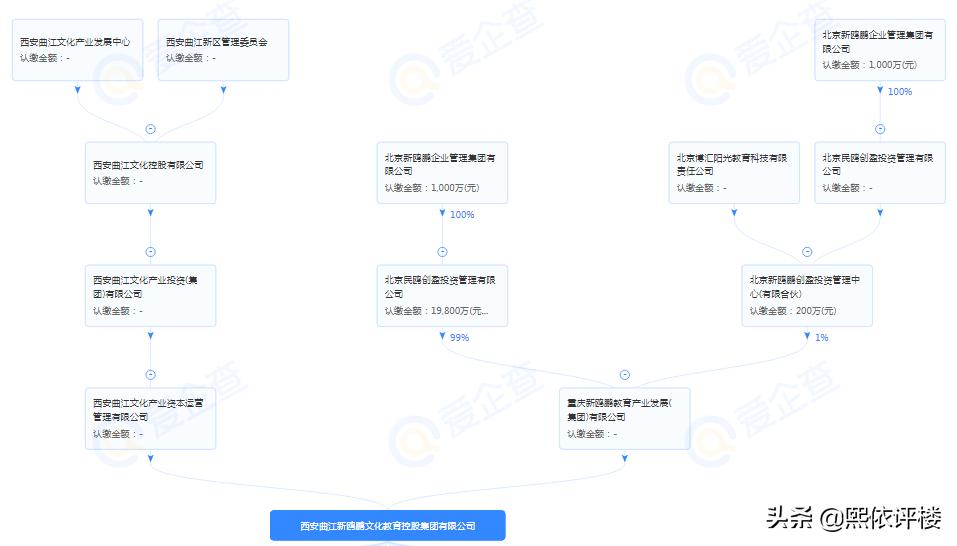Open the 重庆新鸥鹏教育产业发展(集团)有限公司 card
This screenshot has height=546, width=957.
pos(624,418)
